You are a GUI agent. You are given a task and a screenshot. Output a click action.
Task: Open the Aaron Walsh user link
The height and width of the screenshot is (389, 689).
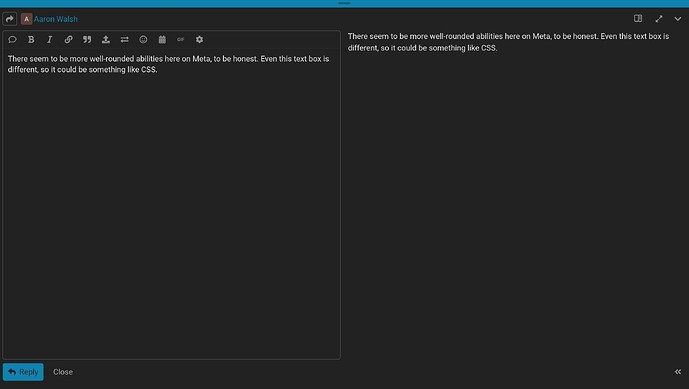56,19
